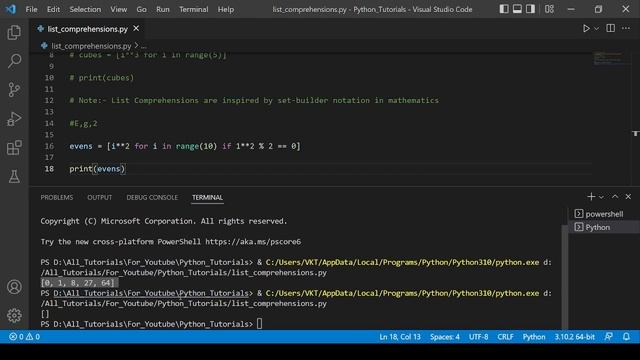Open the Search view in activity bar
The image size is (640, 360).
(x=14, y=61)
